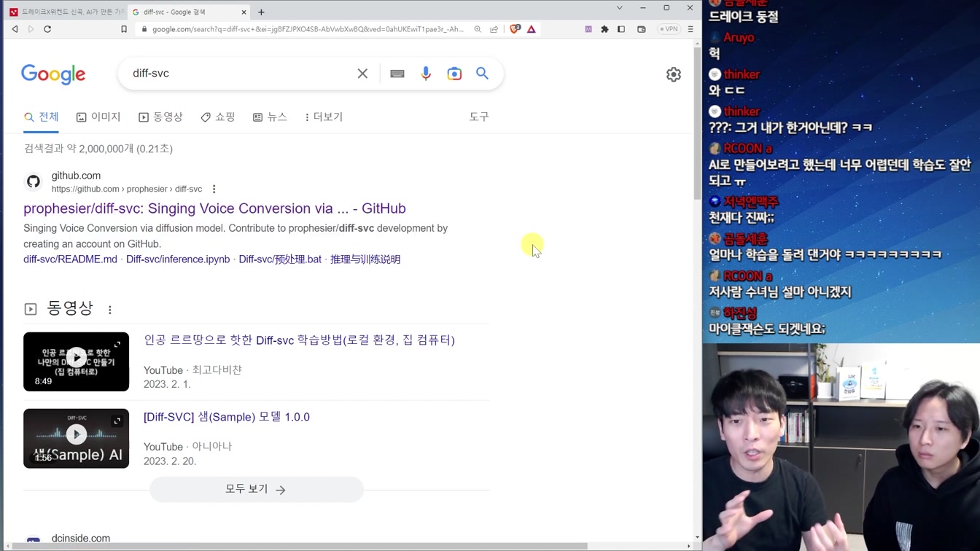
Task: Click the share icon in address bar
Action: 494,29
